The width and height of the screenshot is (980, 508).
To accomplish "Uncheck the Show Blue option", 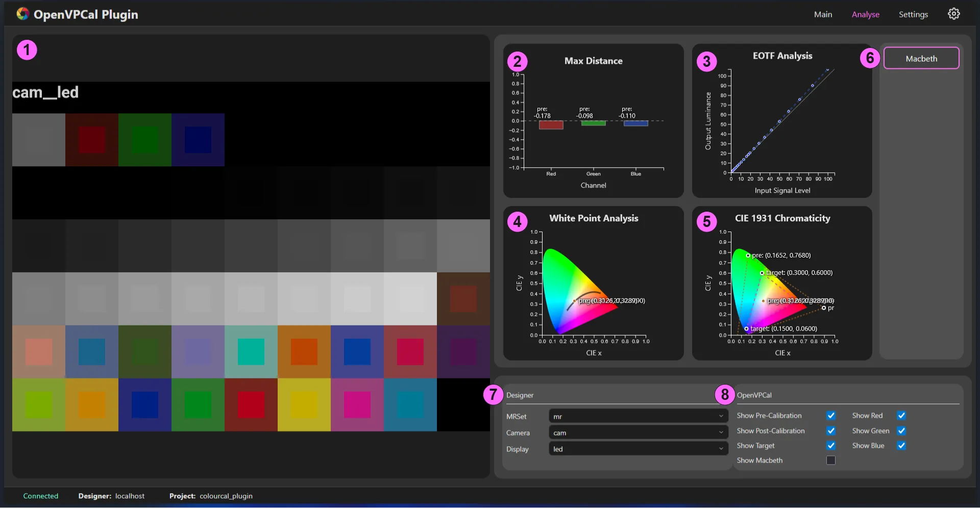I will click(x=901, y=445).
